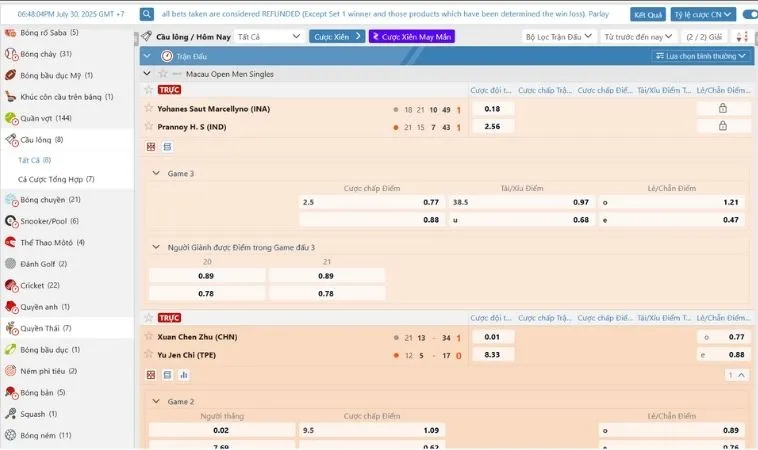The width and height of the screenshot is (758, 450).
Task: Open Tỷ lệ cược CN odds dropdown
Action: (703, 15)
